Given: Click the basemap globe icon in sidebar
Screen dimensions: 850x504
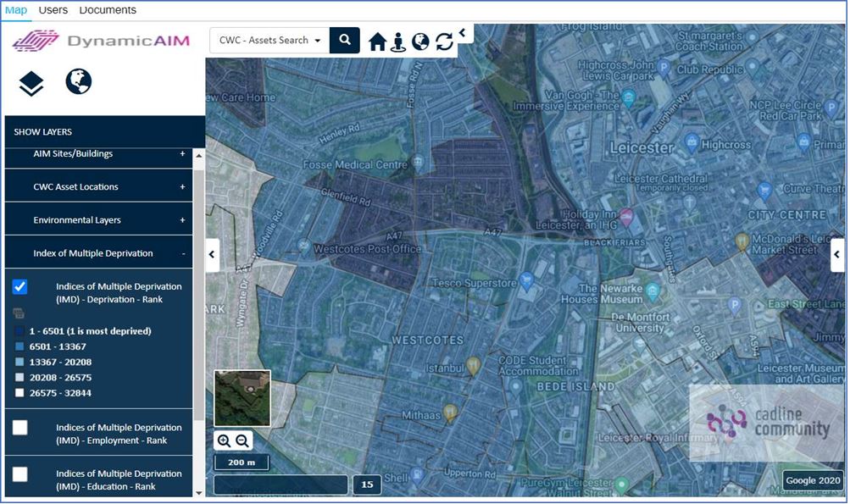Looking at the screenshot, I should 79,82.
